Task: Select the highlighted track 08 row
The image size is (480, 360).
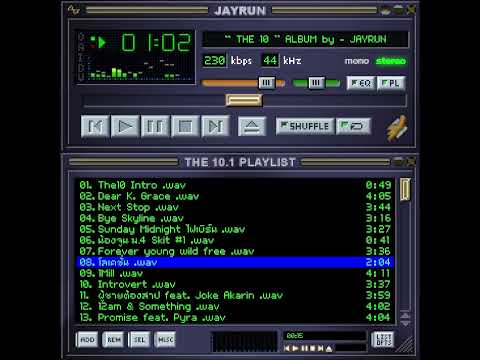Action: click(235, 262)
